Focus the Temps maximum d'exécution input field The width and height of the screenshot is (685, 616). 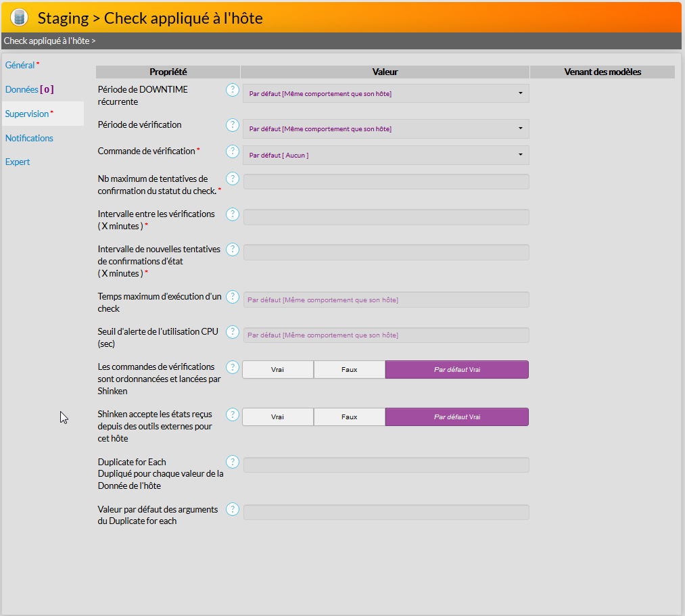tap(385, 300)
